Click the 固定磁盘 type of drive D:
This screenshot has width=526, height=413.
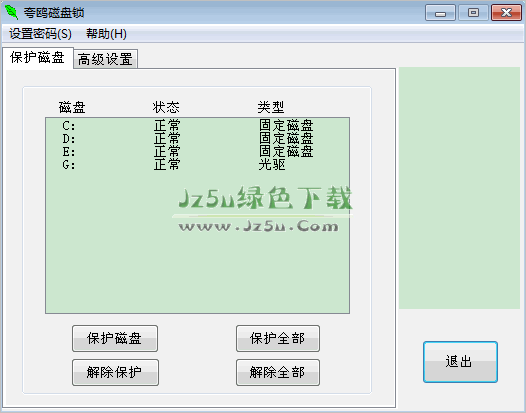pyautogui.click(x=286, y=139)
